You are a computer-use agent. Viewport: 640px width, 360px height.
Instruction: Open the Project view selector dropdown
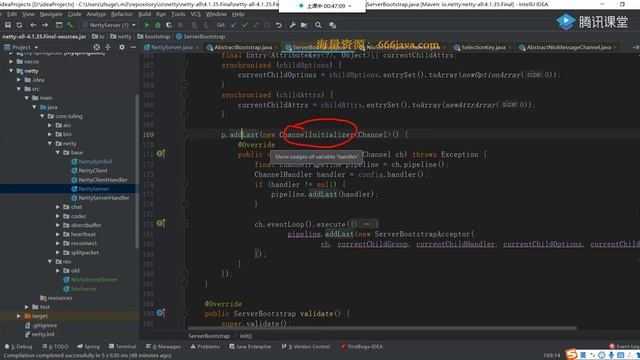[x=21, y=47]
